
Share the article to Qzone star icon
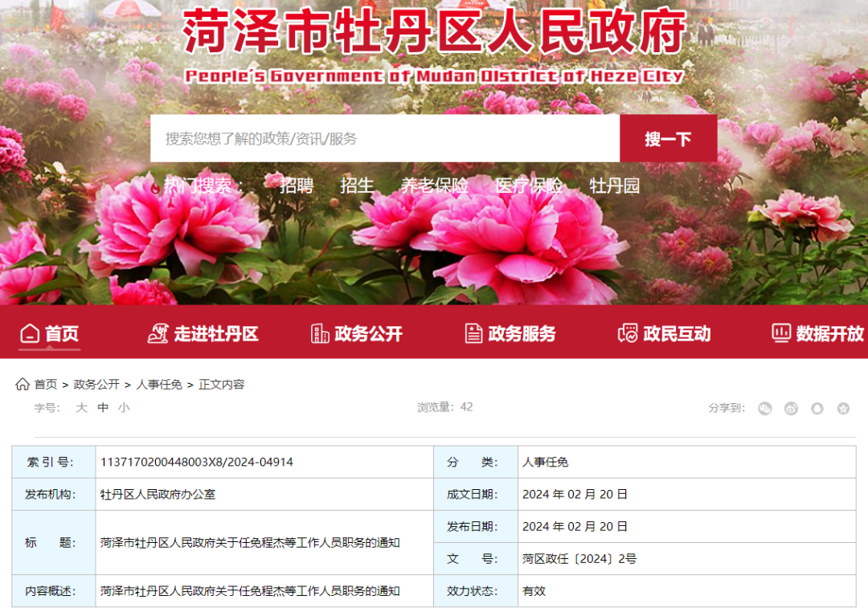click(843, 408)
